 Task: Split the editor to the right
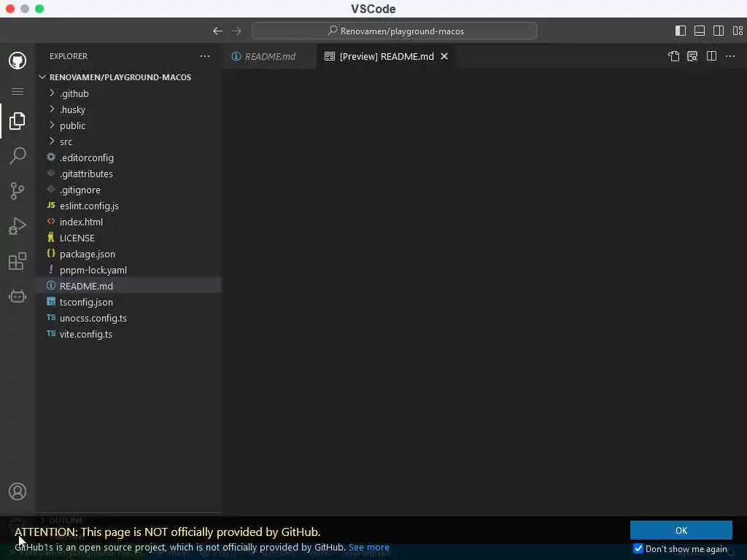click(x=711, y=56)
